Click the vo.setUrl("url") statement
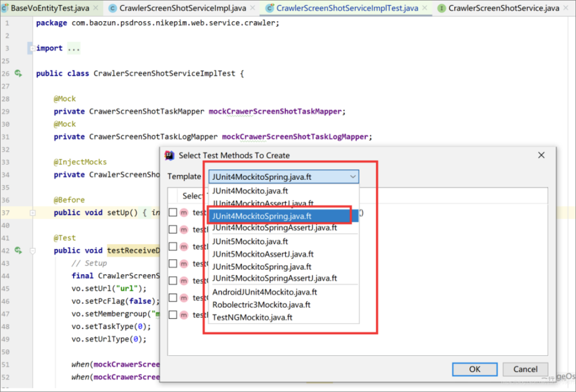The height and width of the screenshot is (392, 576). [x=109, y=289]
